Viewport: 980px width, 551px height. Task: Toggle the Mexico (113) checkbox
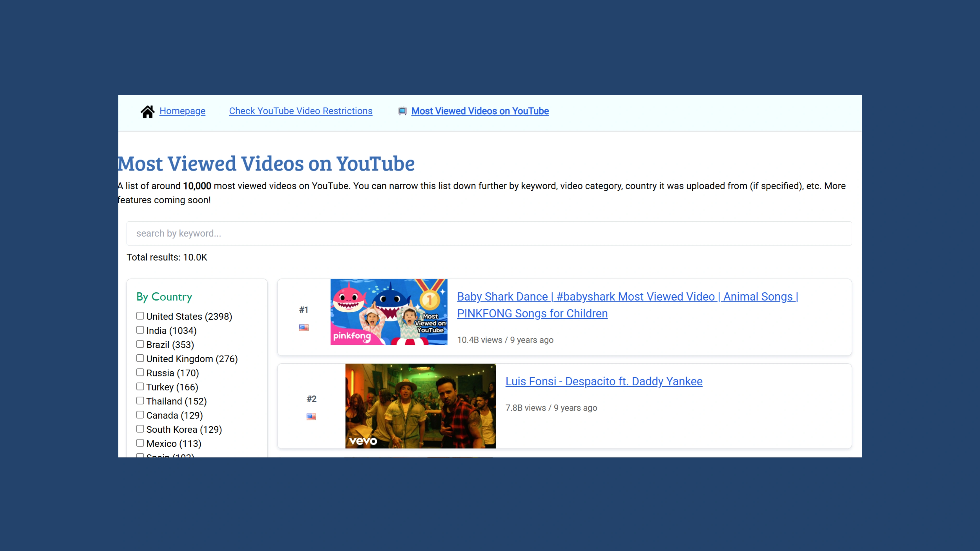tap(140, 443)
